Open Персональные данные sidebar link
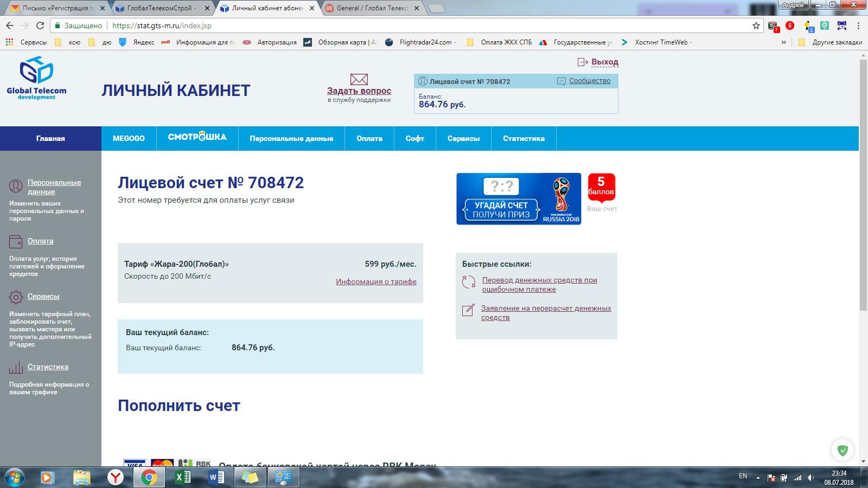The height and width of the screenshot is (488, 868). (54, 187)
